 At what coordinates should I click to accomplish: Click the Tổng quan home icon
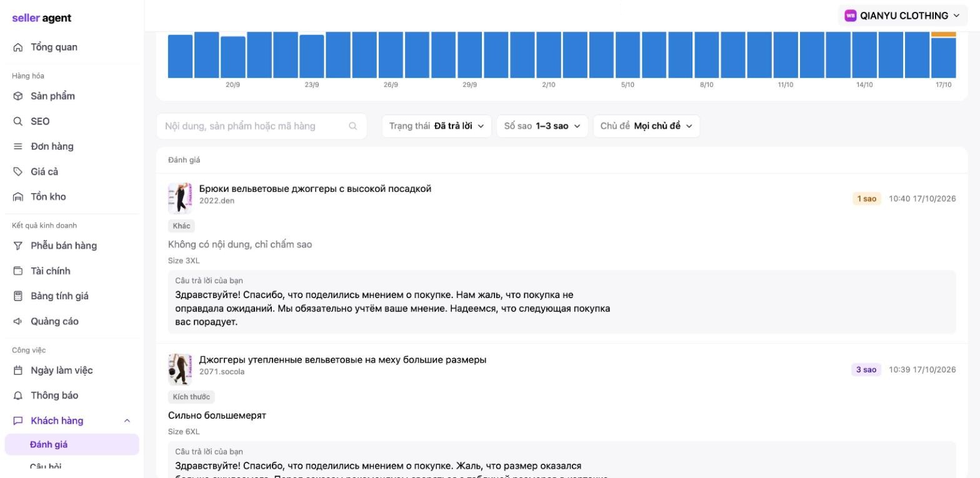click(x=17, y=47)
